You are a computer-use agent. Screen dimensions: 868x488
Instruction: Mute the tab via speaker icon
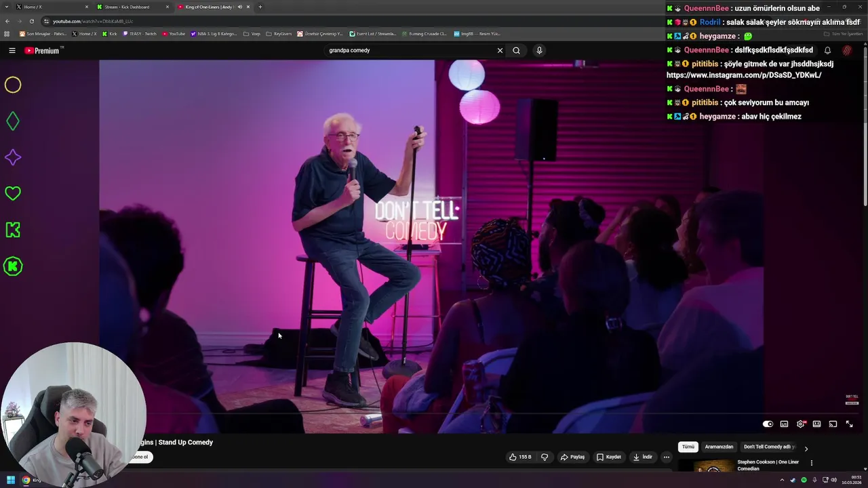coord(239,7)
